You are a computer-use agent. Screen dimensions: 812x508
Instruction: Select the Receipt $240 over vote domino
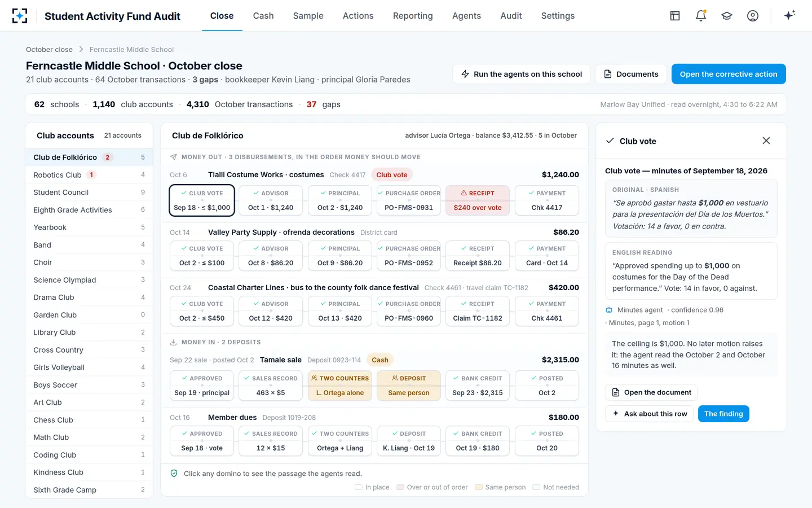pos(478,200)
